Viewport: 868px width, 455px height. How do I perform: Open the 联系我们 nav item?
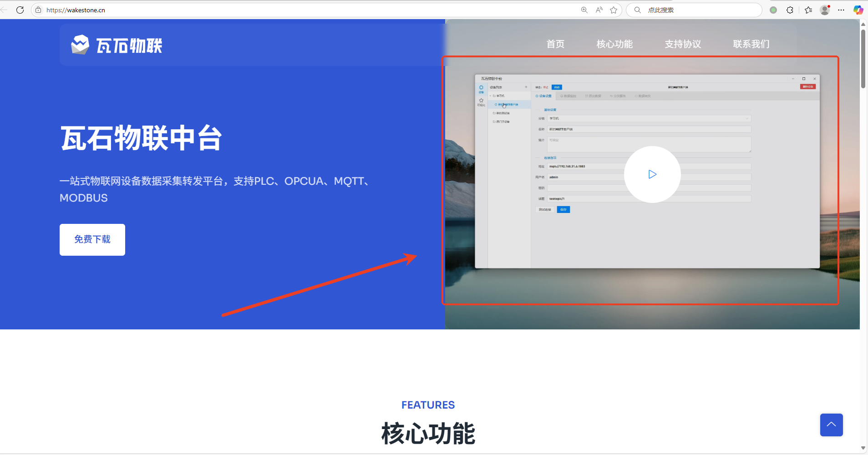tap(751, 44)
